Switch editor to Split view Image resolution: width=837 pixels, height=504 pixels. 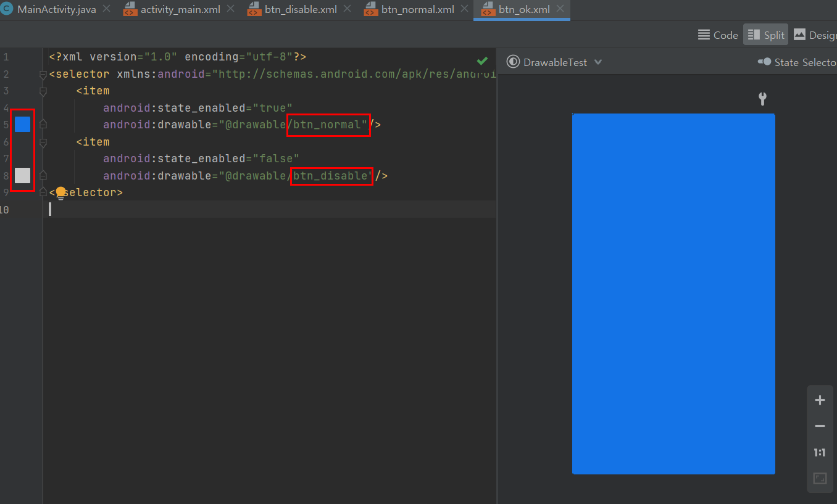(765, 35)
